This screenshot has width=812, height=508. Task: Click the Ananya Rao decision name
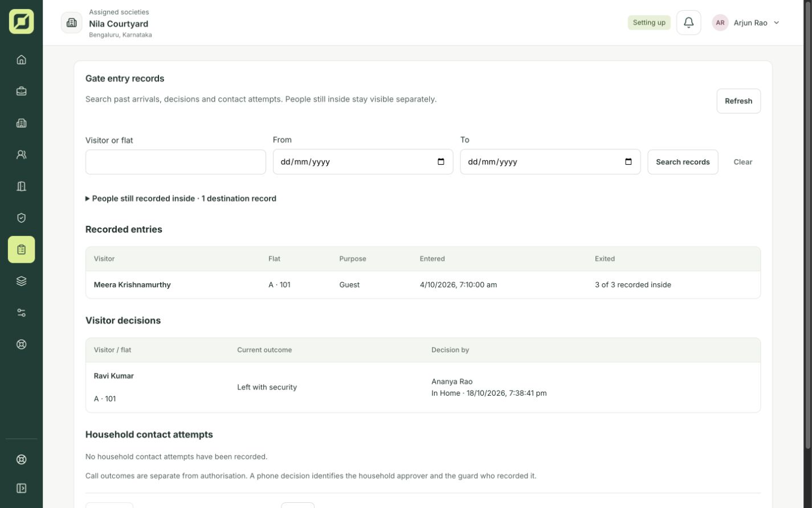click(x=452, y=381)
